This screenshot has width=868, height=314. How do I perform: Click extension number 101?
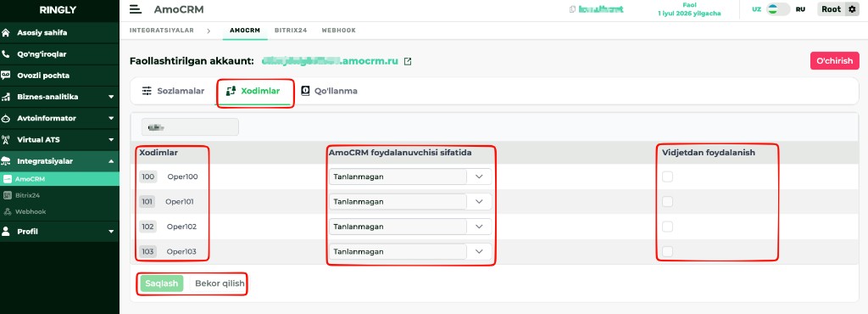click(x=147, y=202)
